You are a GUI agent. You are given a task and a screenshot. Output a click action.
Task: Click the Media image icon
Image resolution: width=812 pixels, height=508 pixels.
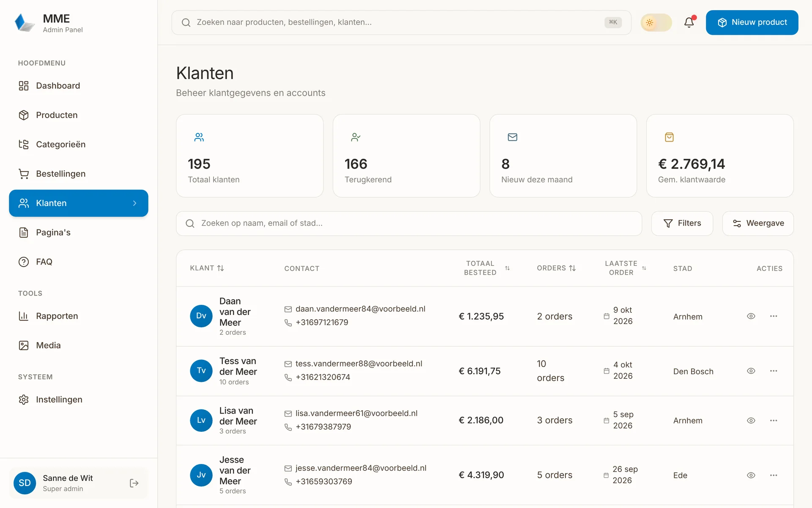(24, 345)
